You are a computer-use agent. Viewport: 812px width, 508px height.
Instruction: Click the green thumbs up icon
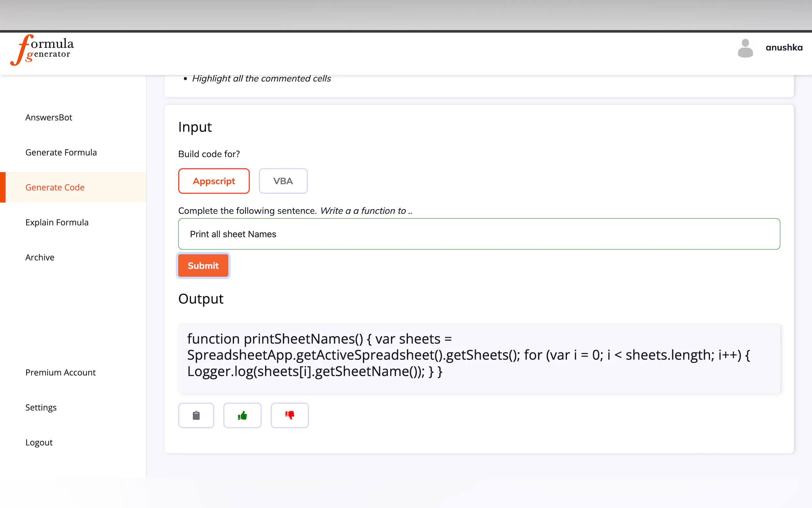[242, 415]
